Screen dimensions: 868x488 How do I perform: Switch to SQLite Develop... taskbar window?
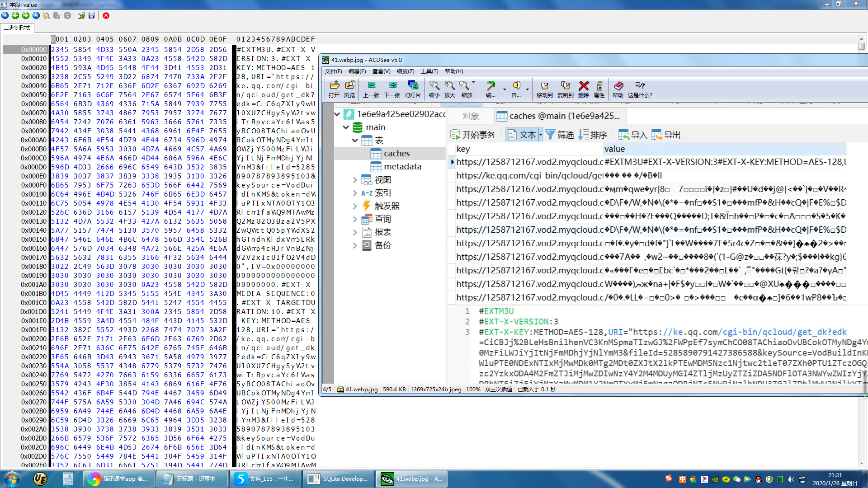click(x=339, y=479)
